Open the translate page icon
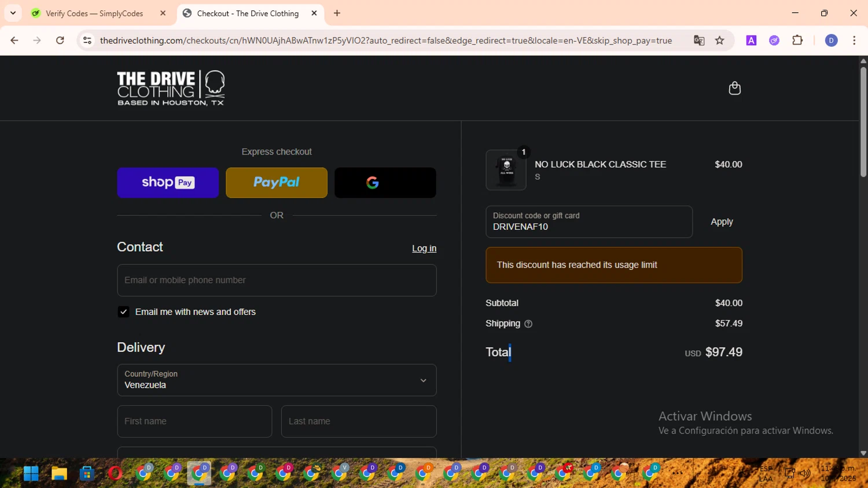Image resolution: width=868 pixels, height=488 pixels. (699, 41)
